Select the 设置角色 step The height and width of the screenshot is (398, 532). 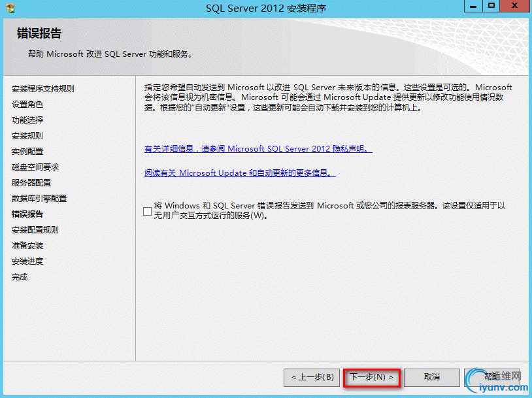[27, 105]
